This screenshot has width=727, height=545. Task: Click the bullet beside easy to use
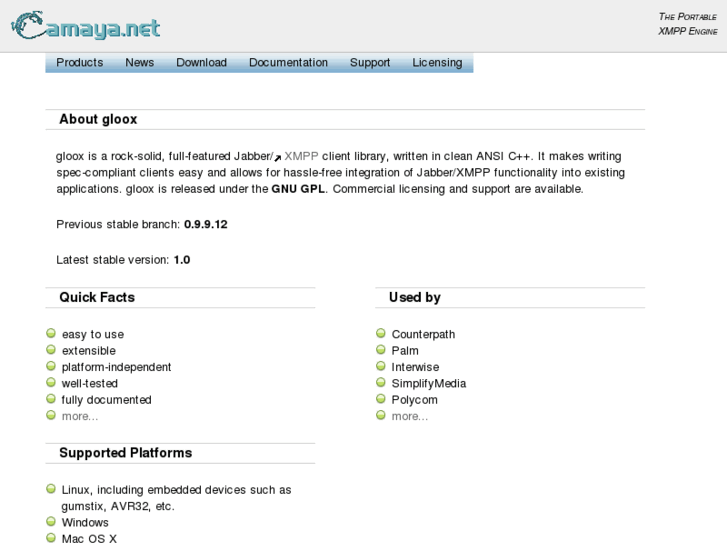tap(51, 333)
